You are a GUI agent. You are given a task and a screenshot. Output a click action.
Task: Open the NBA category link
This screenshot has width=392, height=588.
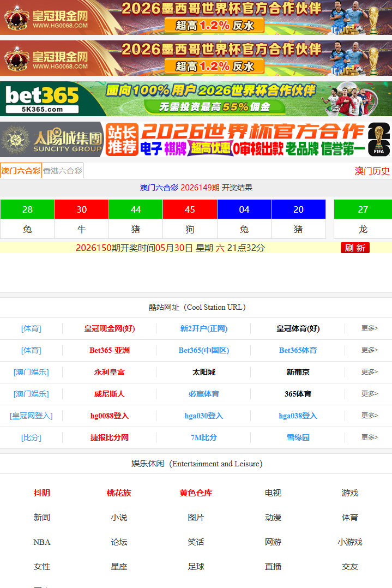pyautogui.click(x=41, y=542)
